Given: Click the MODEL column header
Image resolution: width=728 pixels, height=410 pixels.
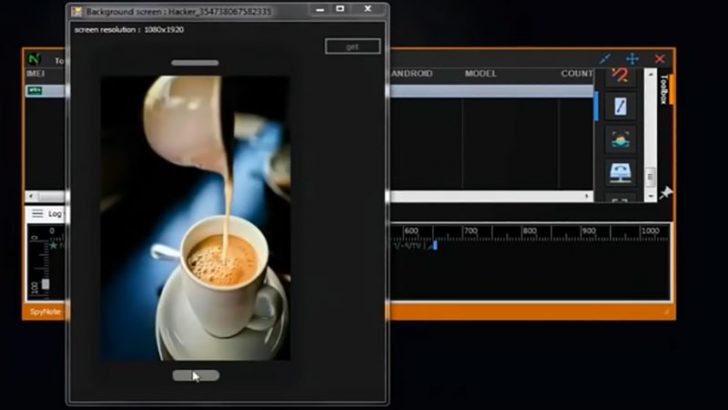Looking at the screenshot, I should pos(480,74).
